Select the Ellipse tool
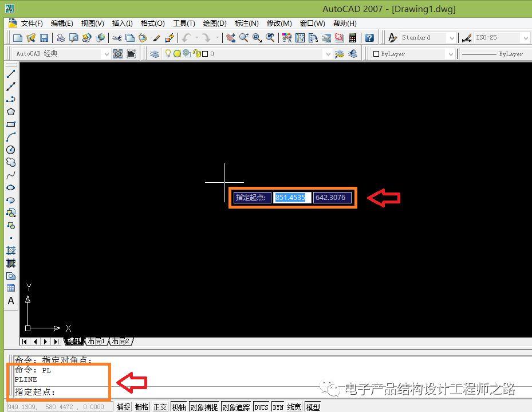This screenshot has width=532, height=412. tap(11, 188)
